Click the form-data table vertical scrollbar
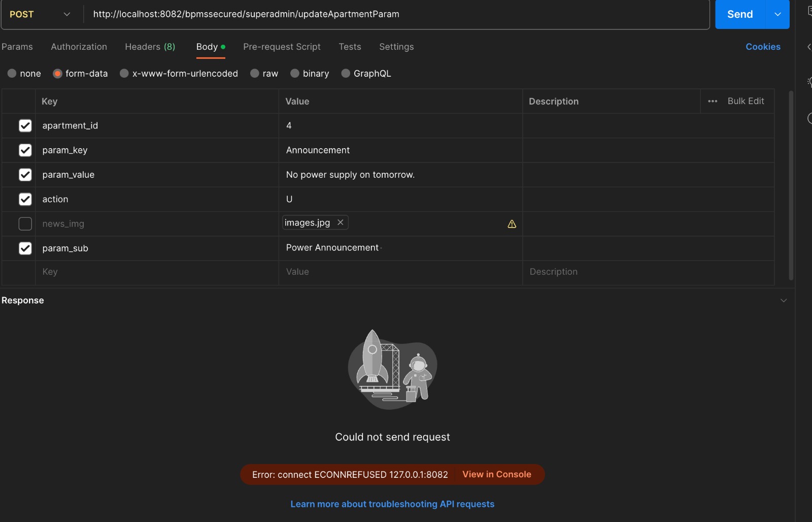812x522 pixels. click(791, 185)
